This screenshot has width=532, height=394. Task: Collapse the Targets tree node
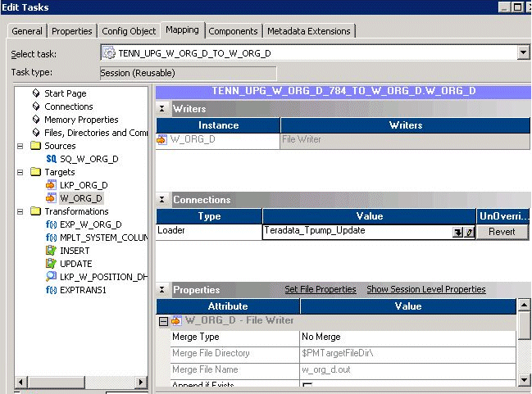point(20,172)
